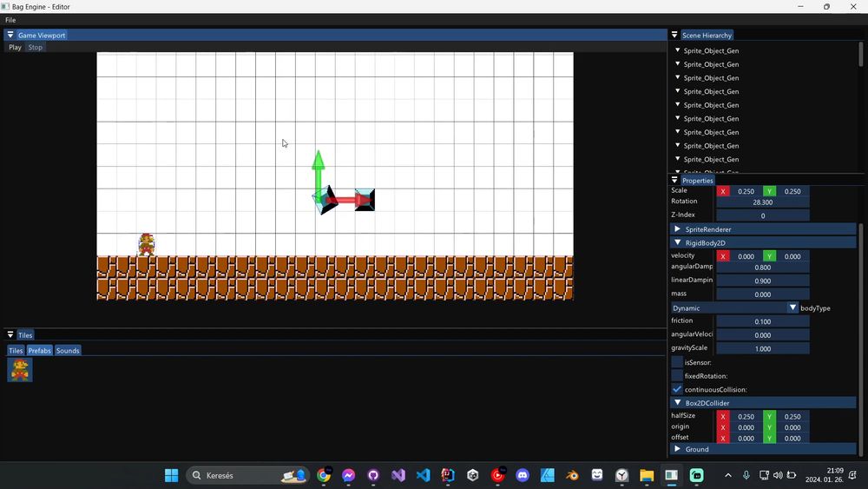The image size is (868, 489).
Task: Collapse the first Sprite_Object_Gen tree node
Action: tap(678, 50)
